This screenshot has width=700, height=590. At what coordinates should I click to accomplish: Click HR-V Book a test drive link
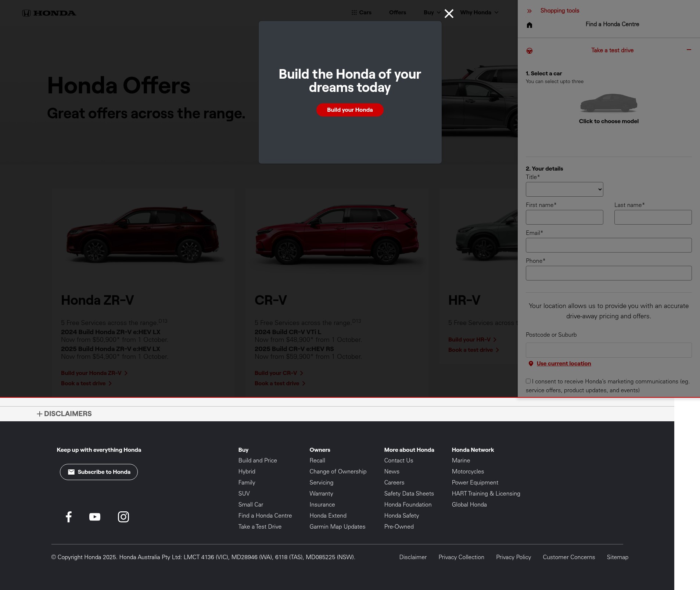tap(474, 350)
